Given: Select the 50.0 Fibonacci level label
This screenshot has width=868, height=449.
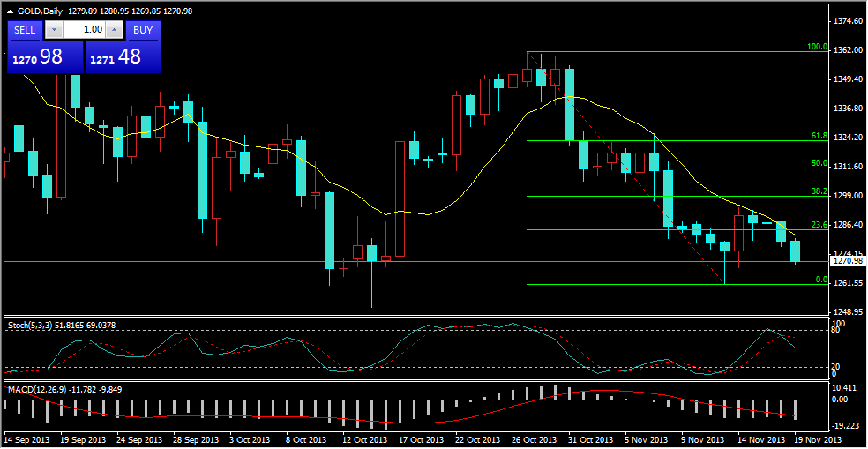Looking at the screenshot, I should click(819, 163).
